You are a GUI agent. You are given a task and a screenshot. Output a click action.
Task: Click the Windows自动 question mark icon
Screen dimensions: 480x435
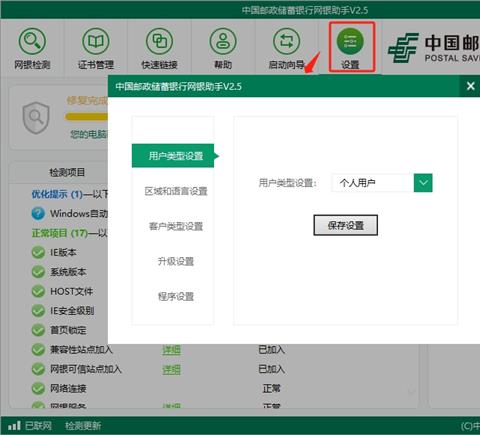(x=38, y=214)
